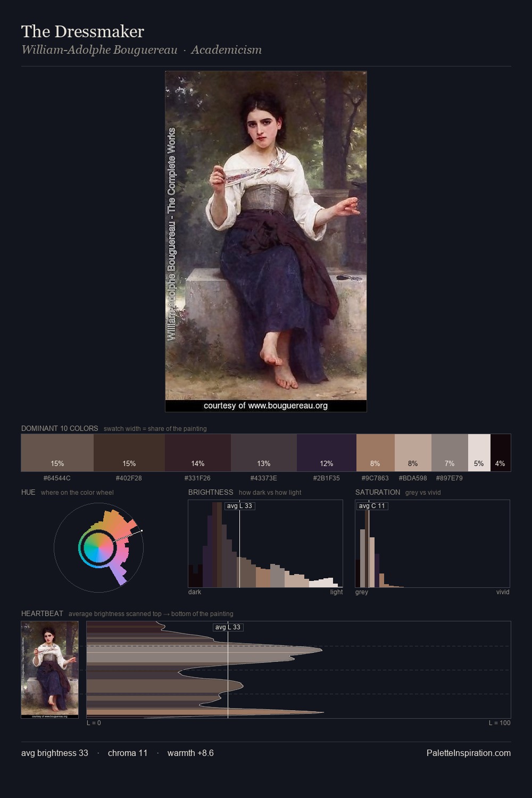Click the 'grey vs vivid' subtitle
Image resolution: width=532 pixels, height=798 pixels.
pyautogui.click(x=423, y=493)
